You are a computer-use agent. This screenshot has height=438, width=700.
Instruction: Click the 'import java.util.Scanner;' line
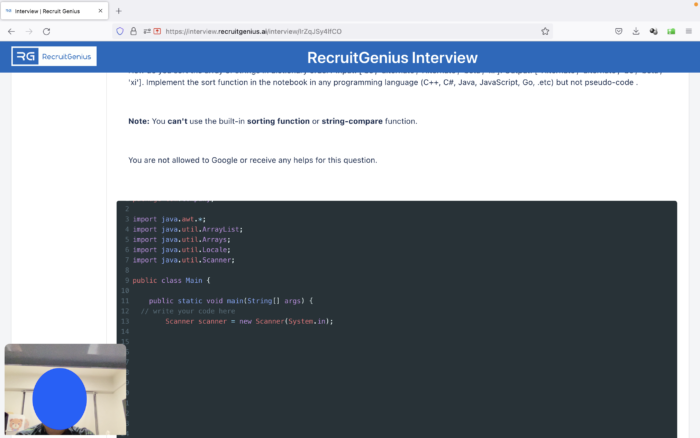(x=183, y=260)
